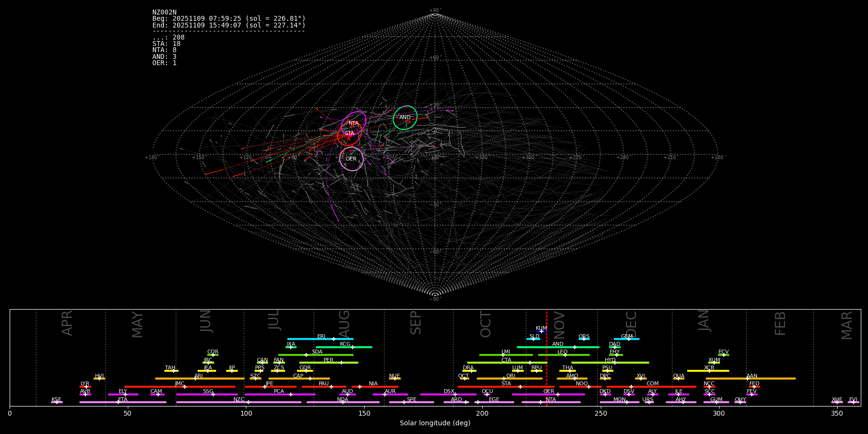Click the red STA radiant circle on sky map
The height and width of the screenshot is (434, 868).
pyautogui.click(x=349, y=134)
